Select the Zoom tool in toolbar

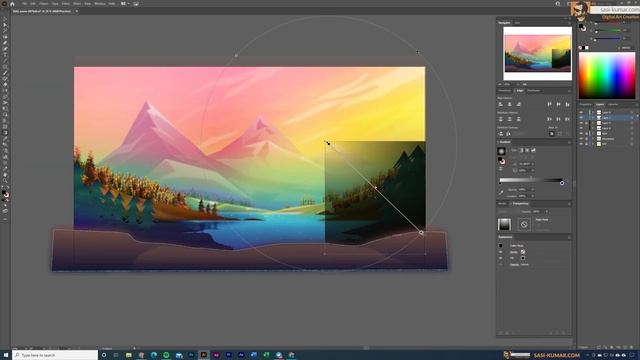(5, 180)
